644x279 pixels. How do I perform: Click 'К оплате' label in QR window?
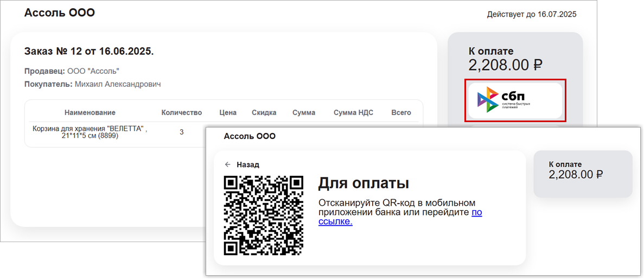(x=565, y=164)
